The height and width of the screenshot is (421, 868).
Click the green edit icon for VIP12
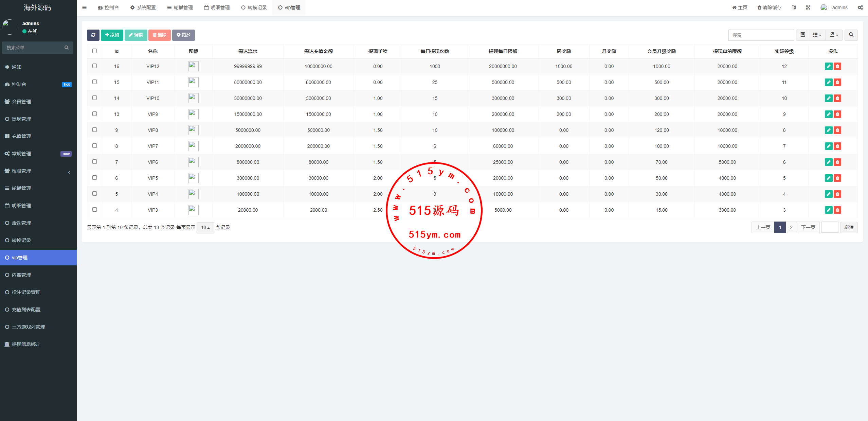(828, 66)
